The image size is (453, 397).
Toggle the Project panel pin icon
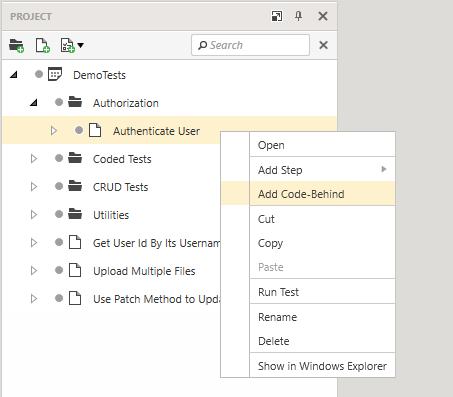(298, 16)
